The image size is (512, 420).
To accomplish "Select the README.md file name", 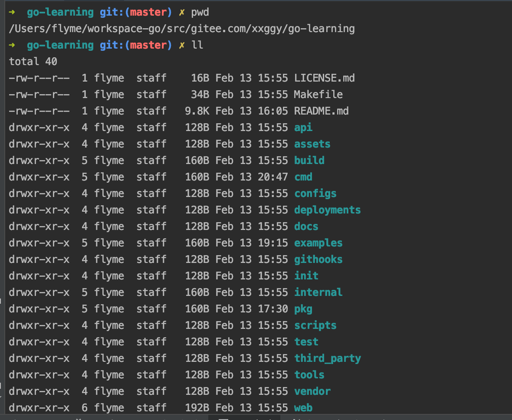I will click(x=322, y=111).
